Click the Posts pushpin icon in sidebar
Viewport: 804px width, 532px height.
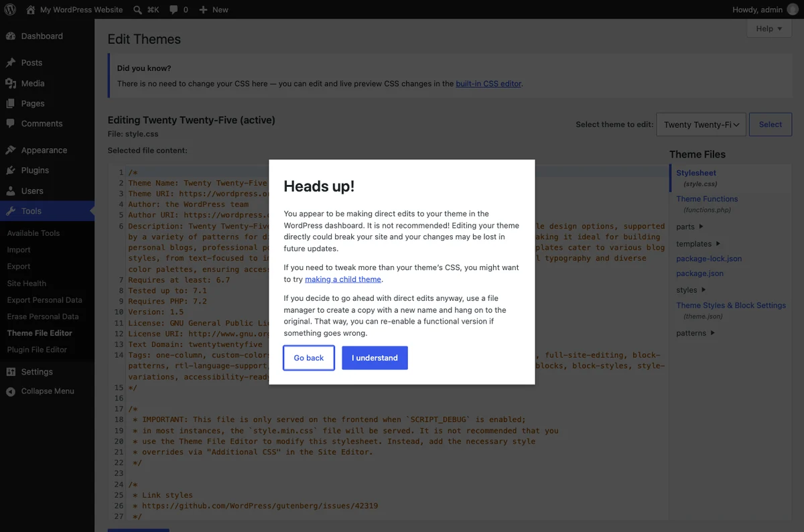pyautogui.click(x=11, y=62)
